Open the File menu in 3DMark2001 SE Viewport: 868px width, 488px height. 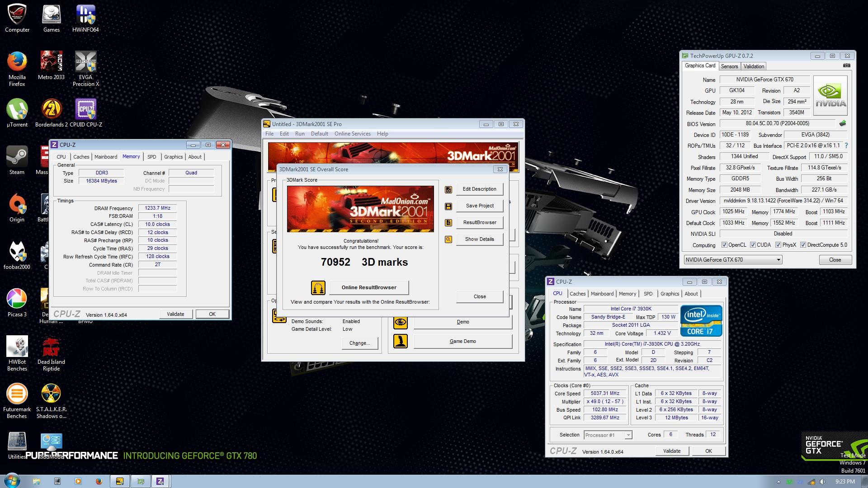tap(269, 134)
